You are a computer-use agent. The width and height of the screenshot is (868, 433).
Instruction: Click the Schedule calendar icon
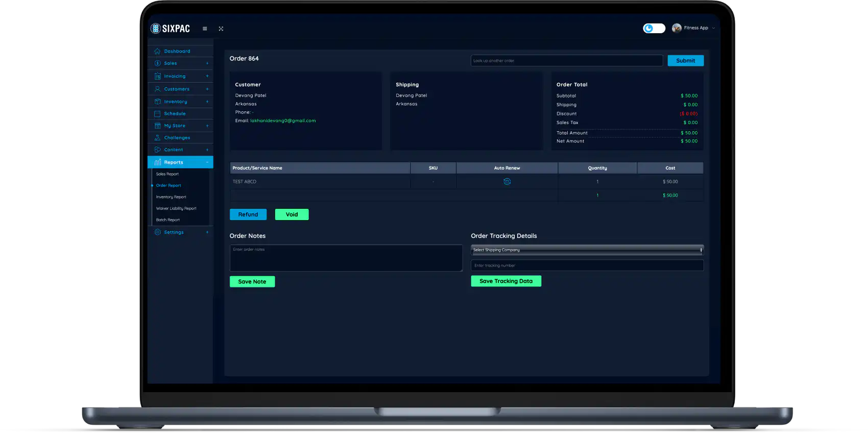(x=157, y=114)
